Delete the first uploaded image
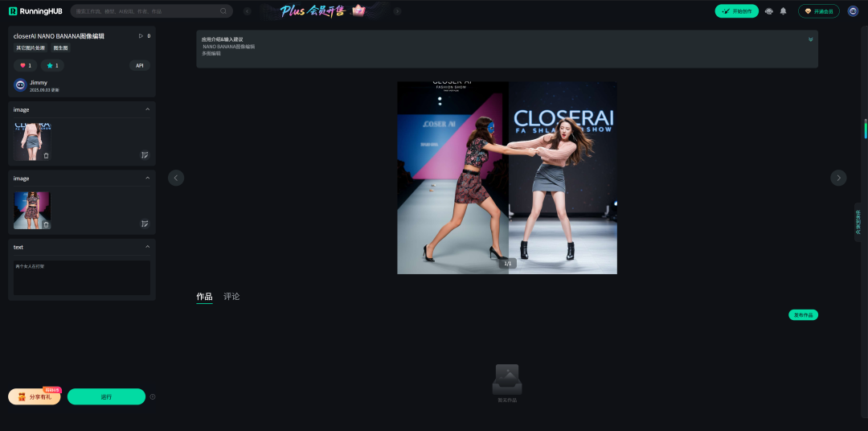The image size is (868, 431). (46, 156)
